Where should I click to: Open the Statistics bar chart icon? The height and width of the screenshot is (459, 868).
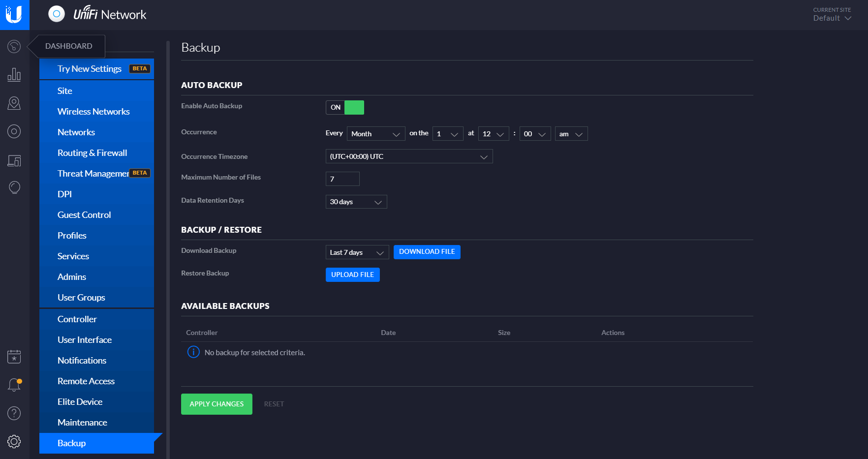pos(14,75)
